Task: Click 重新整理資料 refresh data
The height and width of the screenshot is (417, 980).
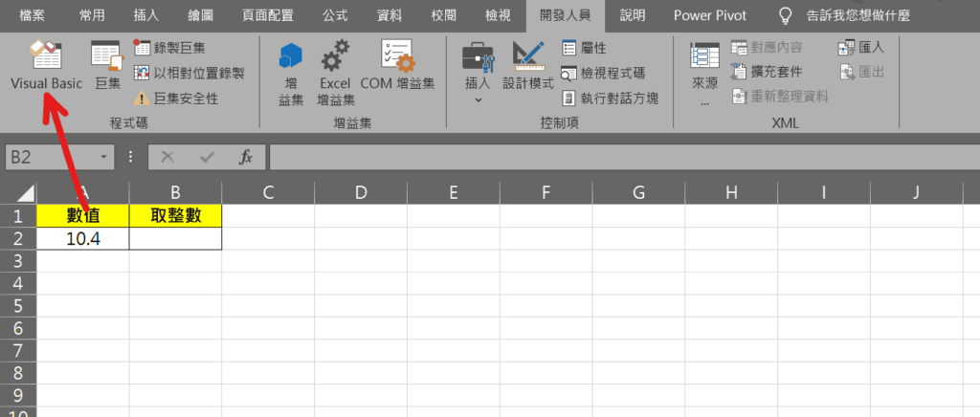Action: (780, 97)
